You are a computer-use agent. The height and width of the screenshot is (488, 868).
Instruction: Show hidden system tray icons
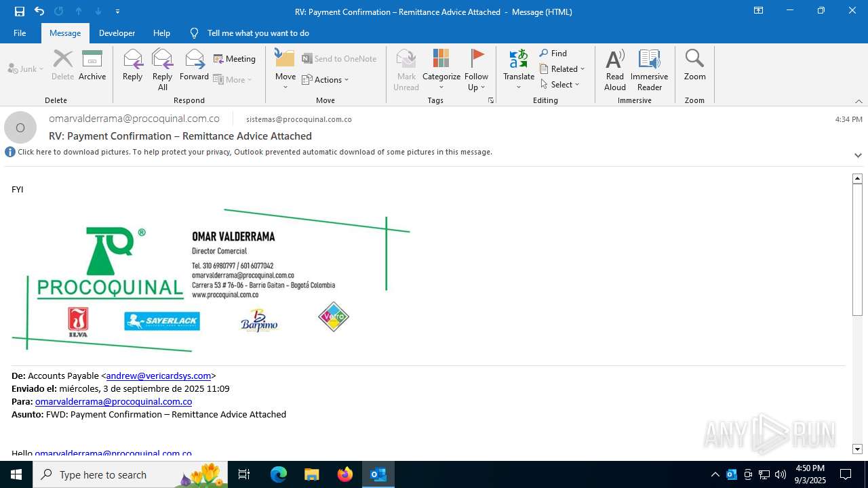pos(715,474)
